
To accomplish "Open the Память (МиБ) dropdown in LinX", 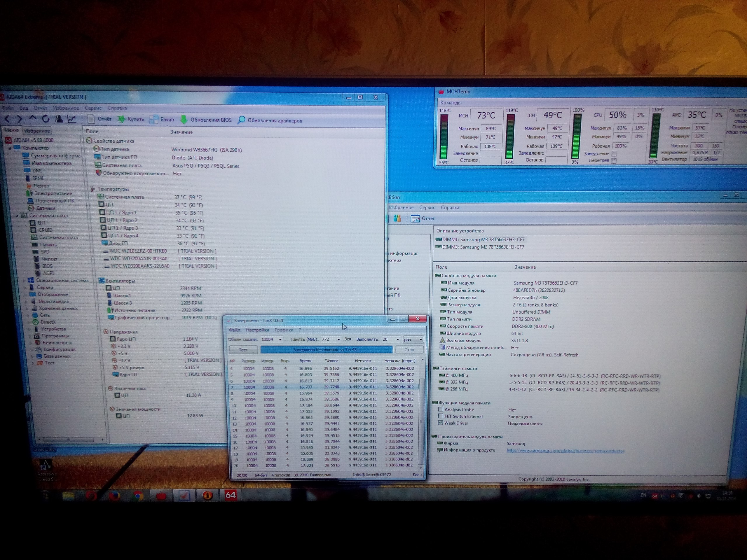I will pyautogui.click(x=338, y=339).
